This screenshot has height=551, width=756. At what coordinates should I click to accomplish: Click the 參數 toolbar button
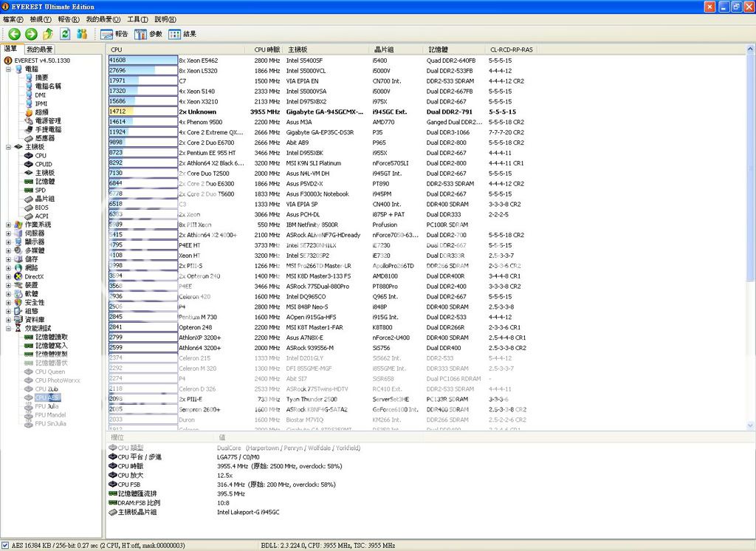148,34
